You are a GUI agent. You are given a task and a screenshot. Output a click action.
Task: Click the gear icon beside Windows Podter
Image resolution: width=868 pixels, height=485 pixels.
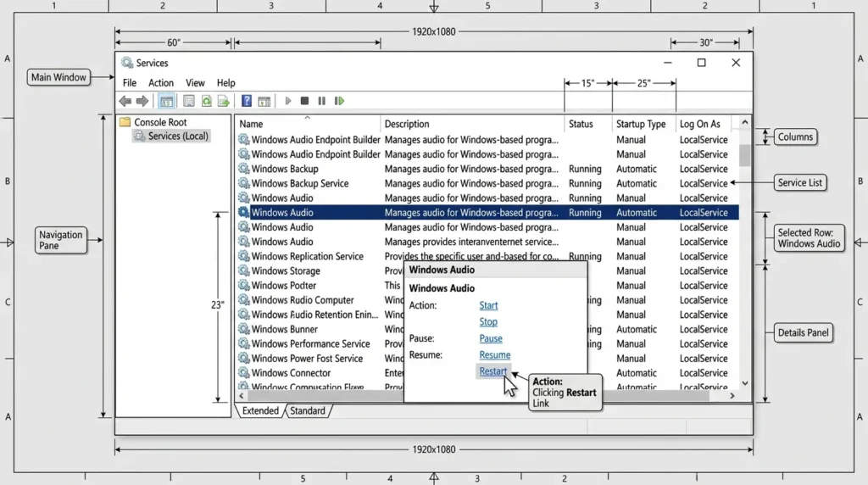pos(243,285)
